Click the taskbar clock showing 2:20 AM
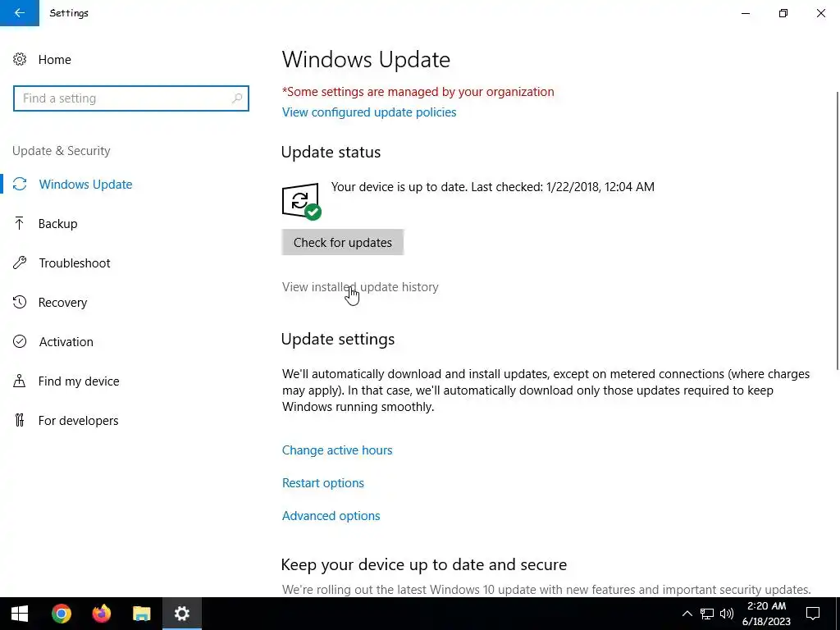840x630 pixels. 767,614
